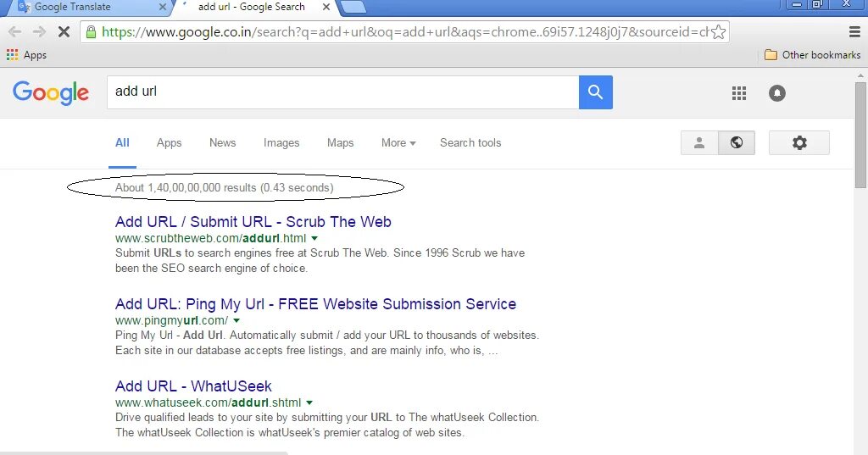
Task: Open search settings gear icon
Action: click(799, 143)
